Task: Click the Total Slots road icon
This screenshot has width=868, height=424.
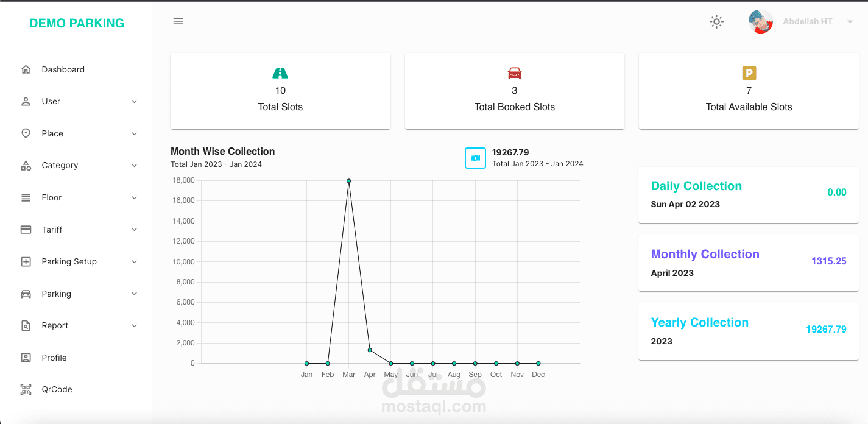Action: [x=280, y=72]
